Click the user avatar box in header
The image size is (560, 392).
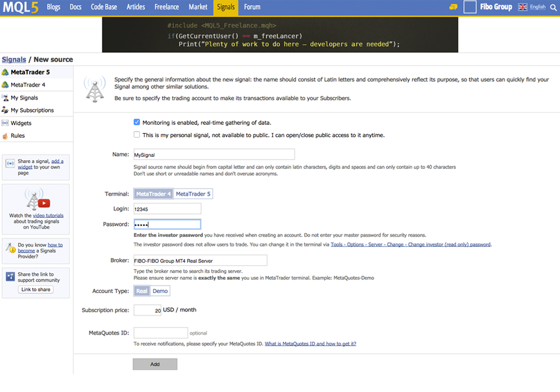[470, 7]
